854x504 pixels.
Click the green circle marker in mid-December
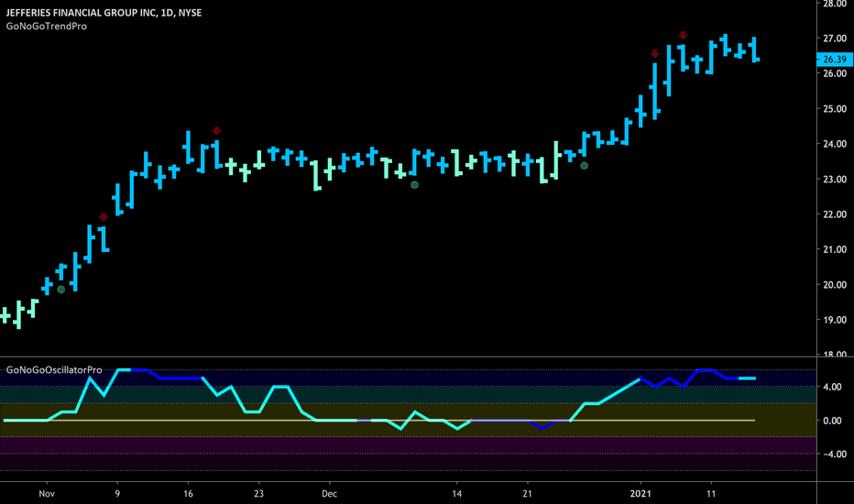(x=414, y=185)
